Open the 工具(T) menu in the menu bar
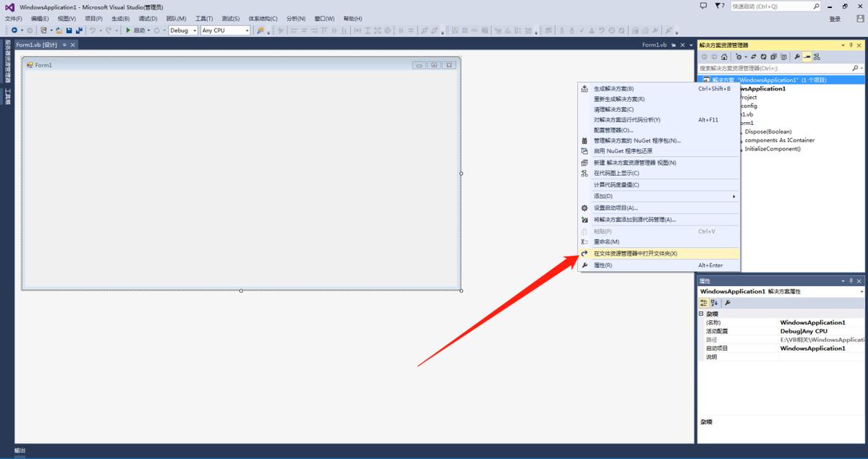This screenshot has width=868, height=459. coord(204,18)
